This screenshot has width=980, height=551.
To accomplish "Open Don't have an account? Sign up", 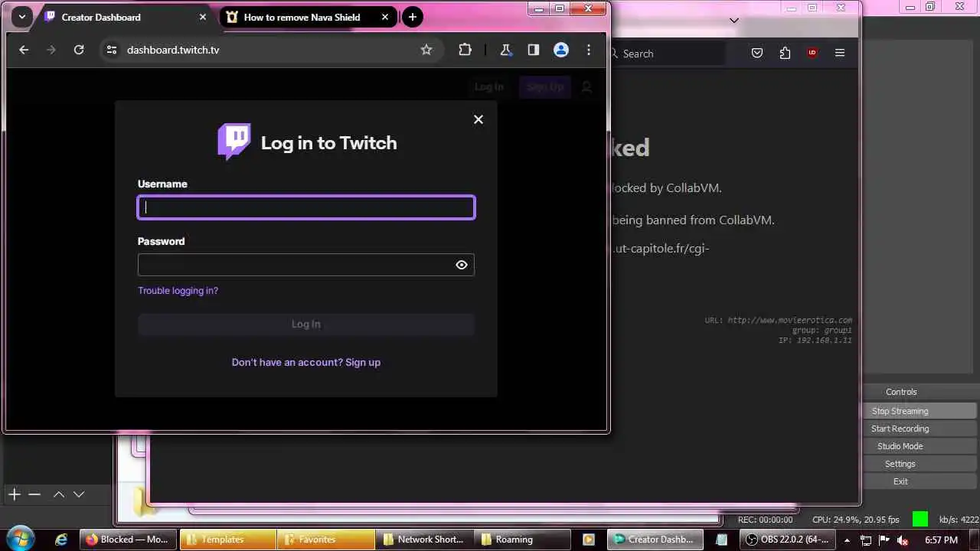I will [306, 363].
